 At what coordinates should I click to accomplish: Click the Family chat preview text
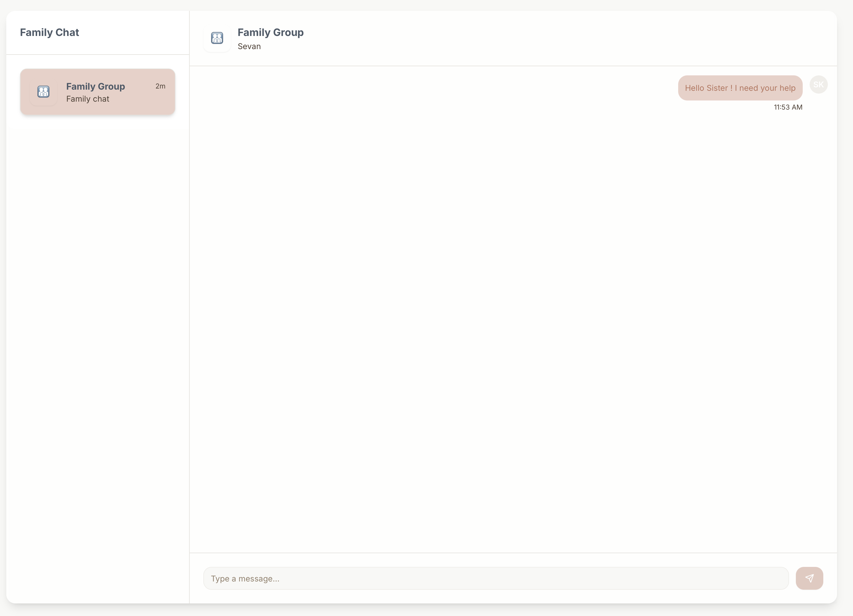(88, 99)
